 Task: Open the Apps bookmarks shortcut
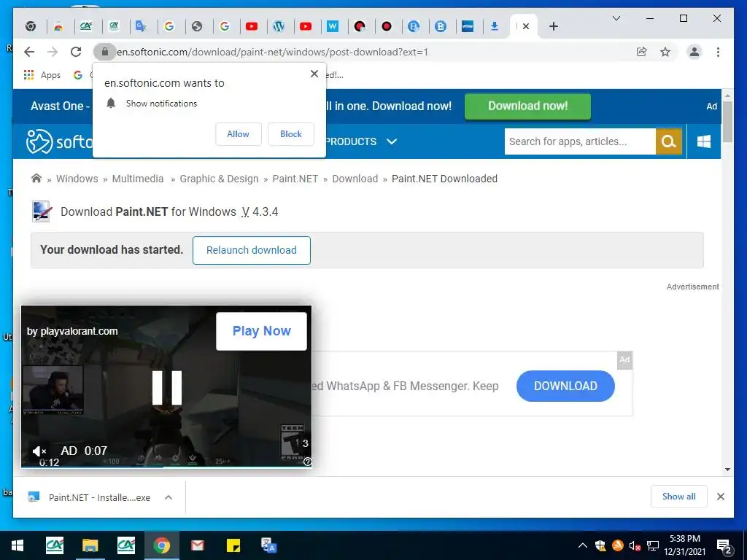tap(42, 75)
